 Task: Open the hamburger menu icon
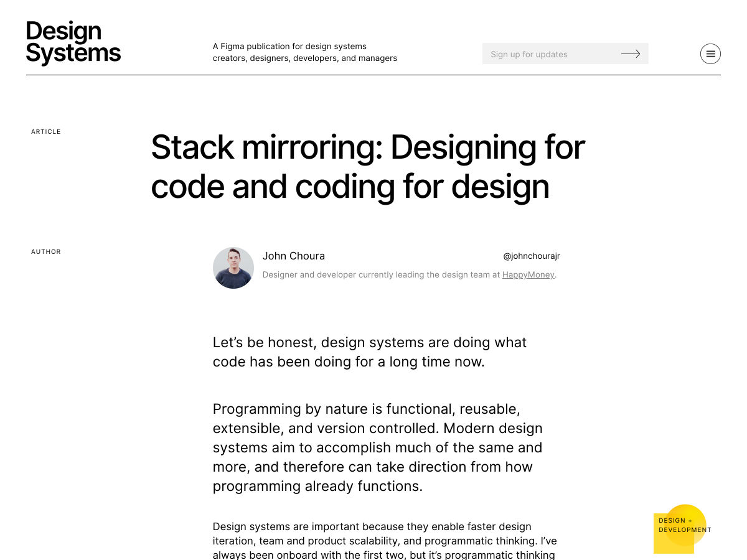coord(710,54)
